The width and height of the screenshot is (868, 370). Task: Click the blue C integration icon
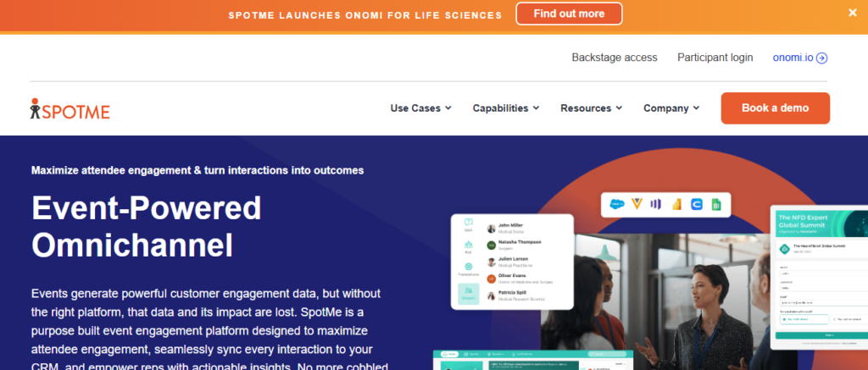[697, 205]
